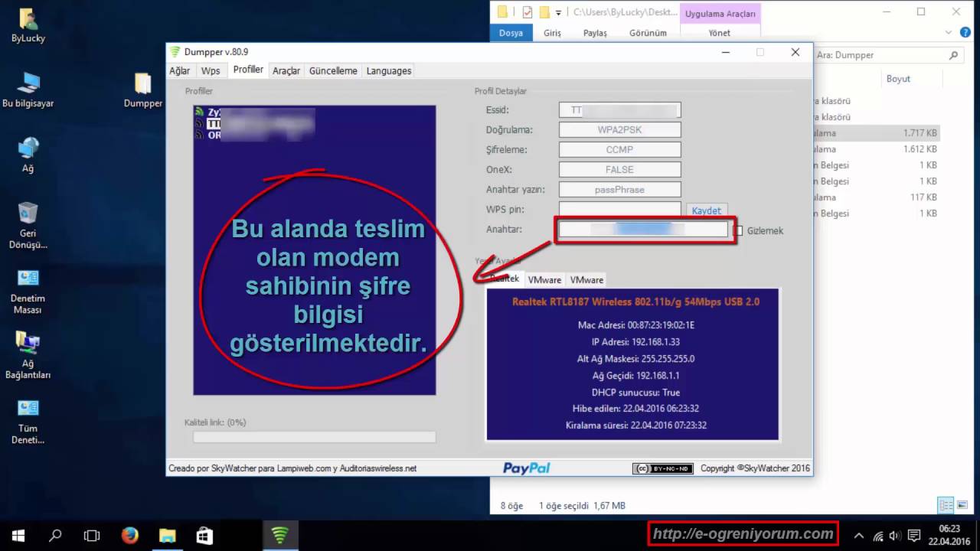Expand the File Explorer ribbon chevron
The width and height of the screenshot is (980, 551).
[950, 33]
